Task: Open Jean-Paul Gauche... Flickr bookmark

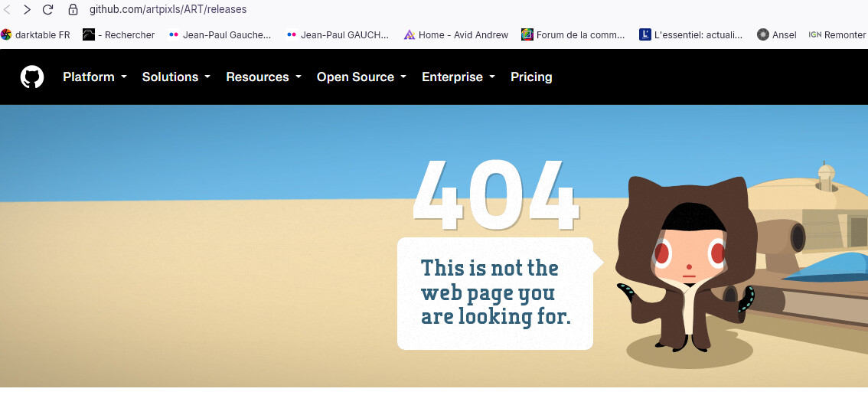Action: (x=220, y=35)
